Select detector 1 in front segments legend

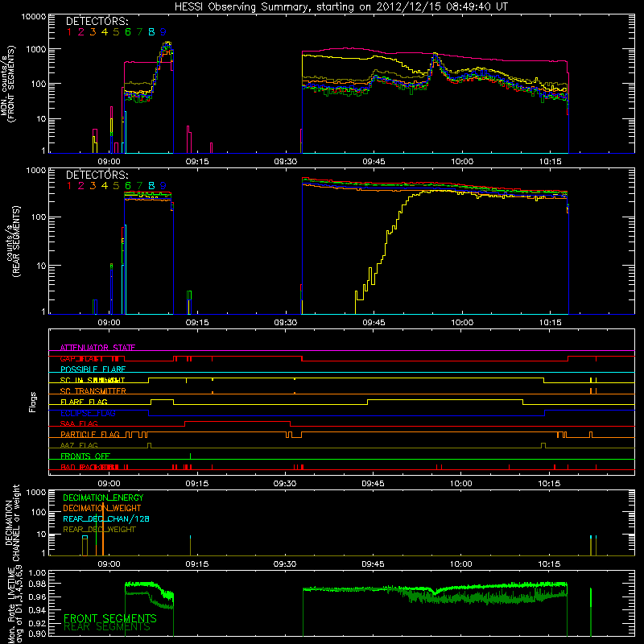69,32
